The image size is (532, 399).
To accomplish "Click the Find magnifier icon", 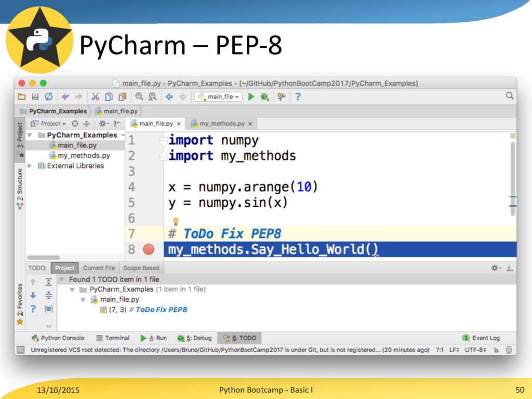I will (x=139, y=97).
